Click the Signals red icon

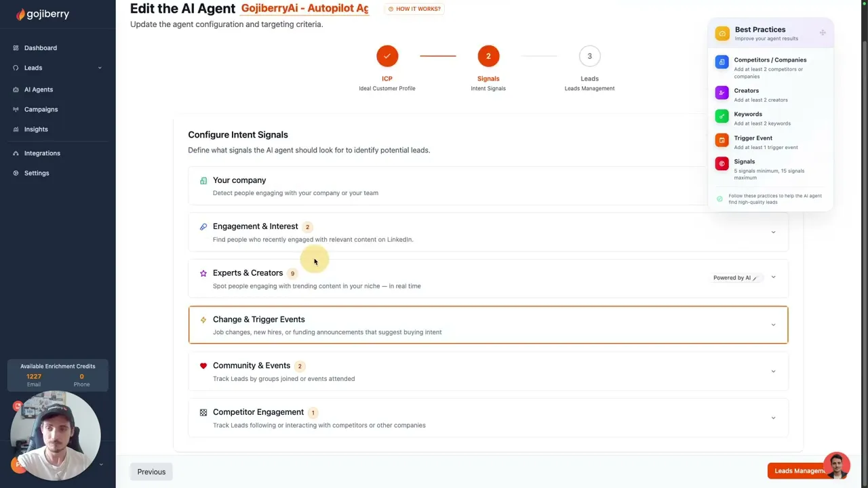click(x=722, y=163)
